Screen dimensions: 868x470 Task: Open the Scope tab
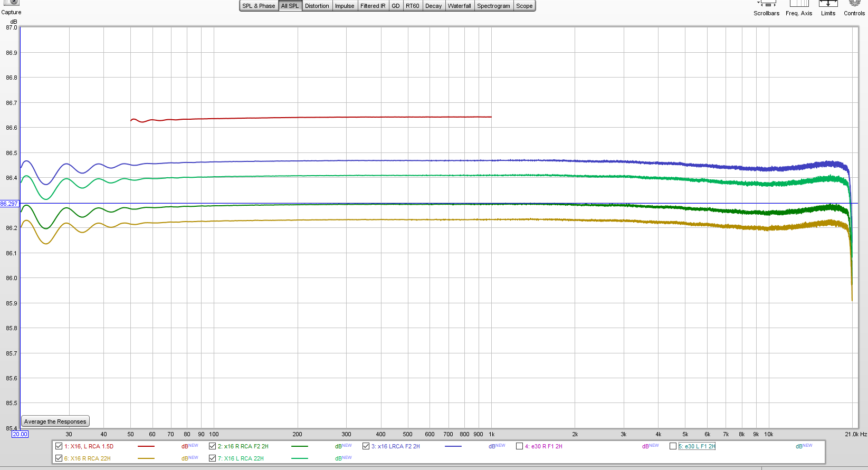(x=524, y=6)
